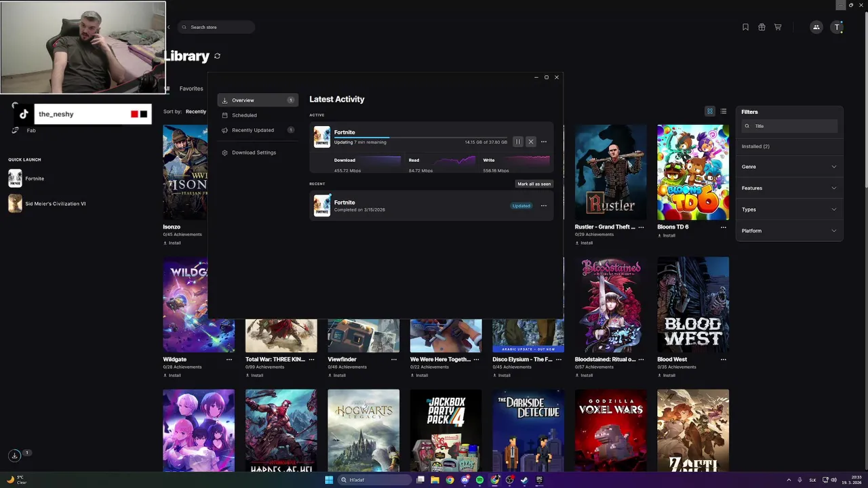The width and height of the screenshot is (868, 488).
Task: Open the Godzilla Voxel Wars cover
Action: coord(611,430)
